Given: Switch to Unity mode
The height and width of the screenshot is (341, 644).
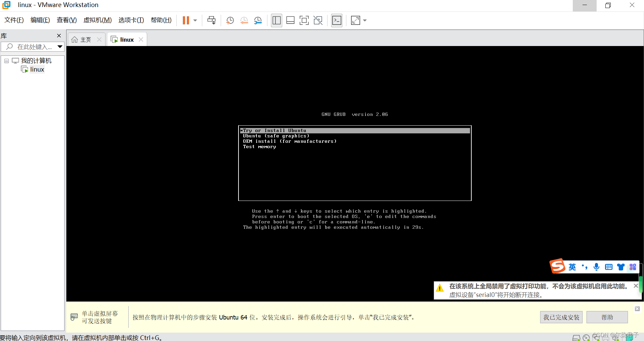Looking at the screenshot, I should [x=318, y=20].
